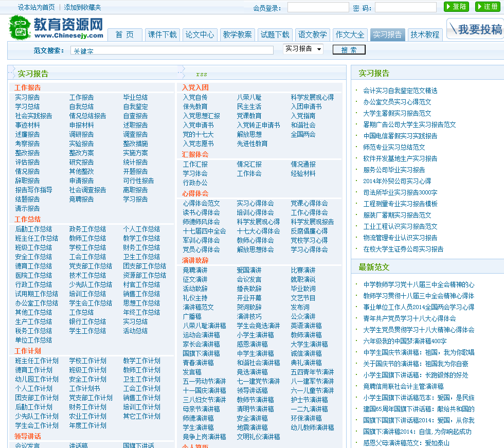Focus the 会员登录 username field

click(x=318, y=7)
